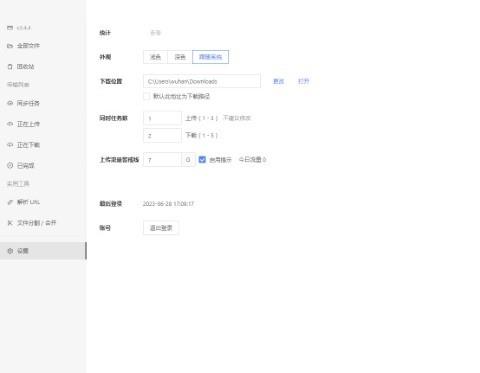This screenshot has height=373, width=480.
Task: Click the version info icon atop sidebar
Action: 10,28
